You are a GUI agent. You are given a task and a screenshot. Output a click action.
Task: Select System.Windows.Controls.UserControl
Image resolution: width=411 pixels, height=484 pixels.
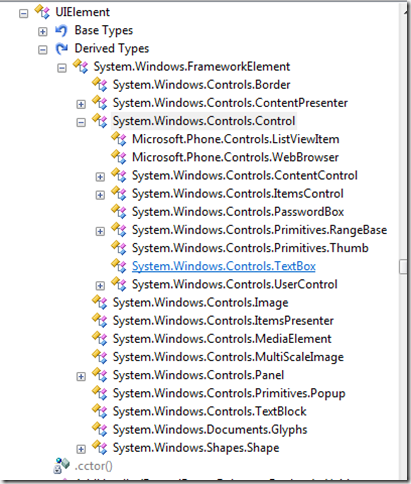click(x=235, y=284)
